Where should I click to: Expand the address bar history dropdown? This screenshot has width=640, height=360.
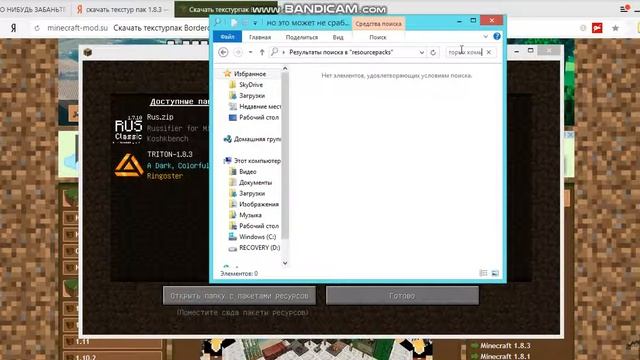422,52
